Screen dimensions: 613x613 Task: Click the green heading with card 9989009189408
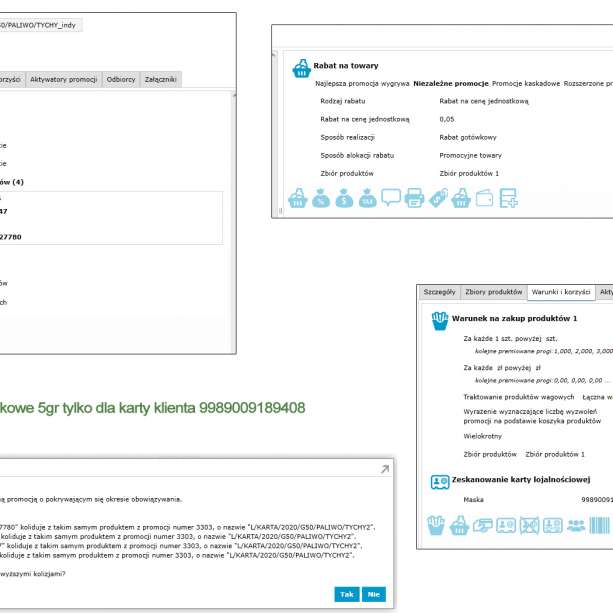point(152,408)
